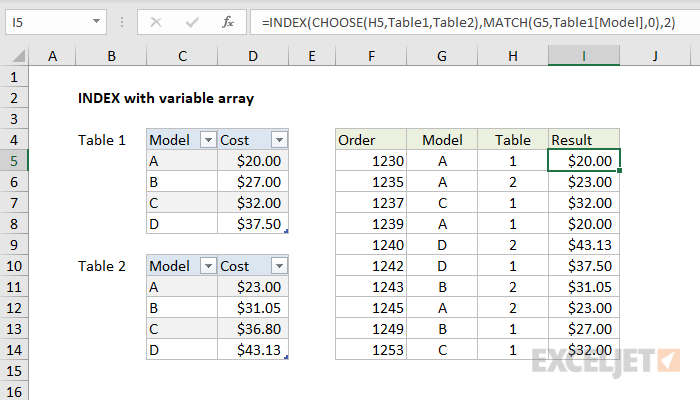Select column A header
Viewport: 700px width, 400px height.
(x=53, y=56)
